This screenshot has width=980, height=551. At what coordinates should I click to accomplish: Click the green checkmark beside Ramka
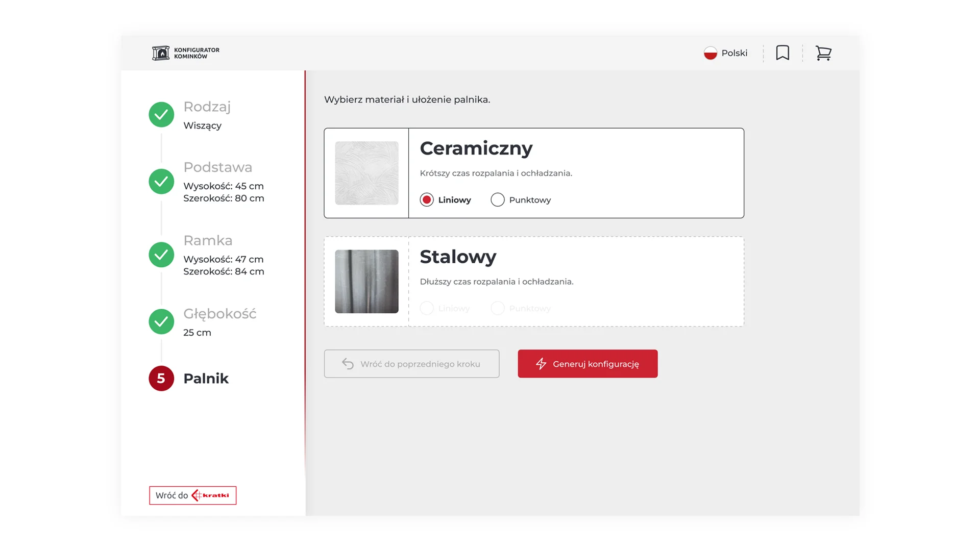[x=161, y=255]
